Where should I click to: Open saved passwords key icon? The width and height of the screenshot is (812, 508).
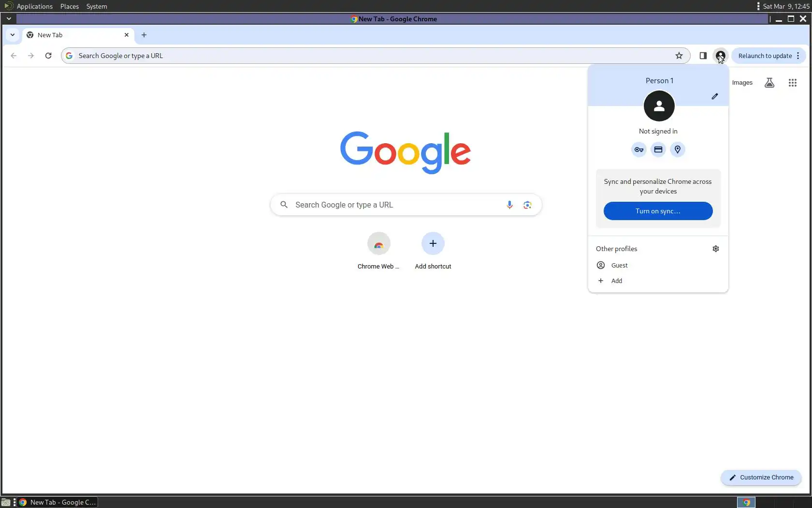click(639, 149)
